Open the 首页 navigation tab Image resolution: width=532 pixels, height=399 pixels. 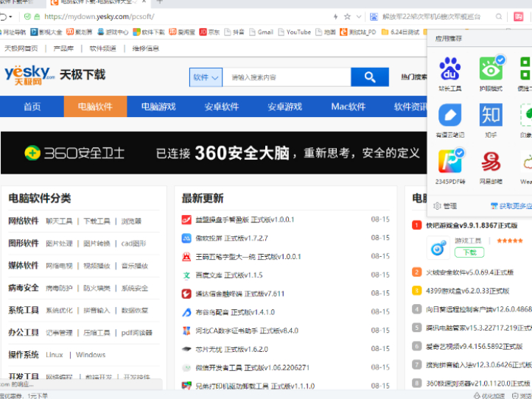pyautogui.click(x=32, y=107)
